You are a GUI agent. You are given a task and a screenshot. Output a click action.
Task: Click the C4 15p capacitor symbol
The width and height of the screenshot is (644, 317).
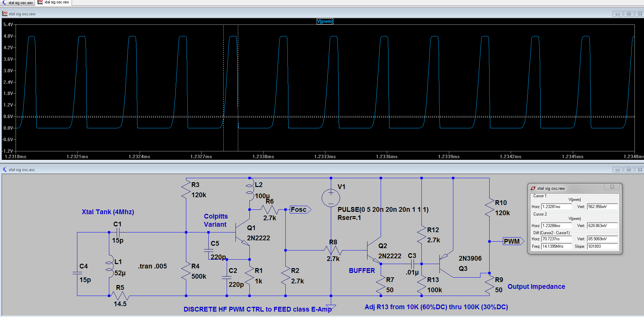[77, 273]
